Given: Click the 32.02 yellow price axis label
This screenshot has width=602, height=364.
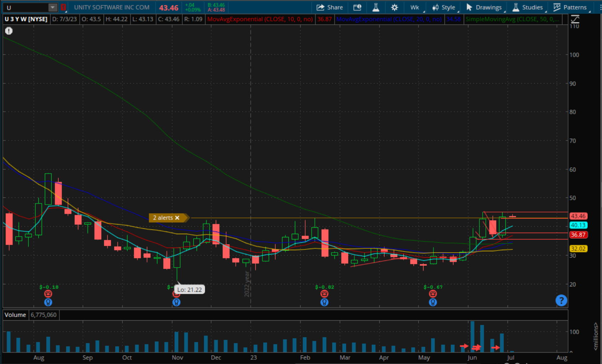Looking at the screenshot, I should 578,249.
